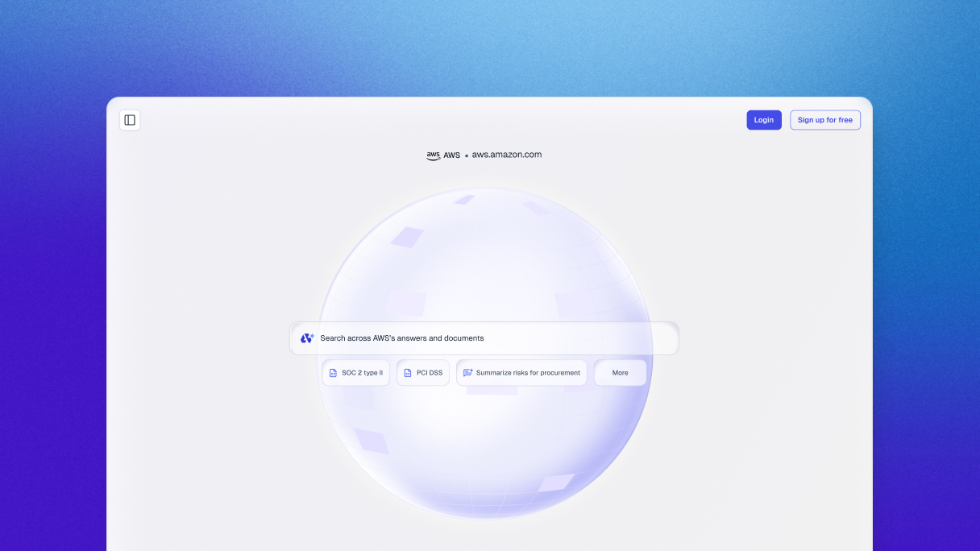Focus the Search across AWS's answers field
The height and width of the screenshot is (551, 980).
pos(484,338)
